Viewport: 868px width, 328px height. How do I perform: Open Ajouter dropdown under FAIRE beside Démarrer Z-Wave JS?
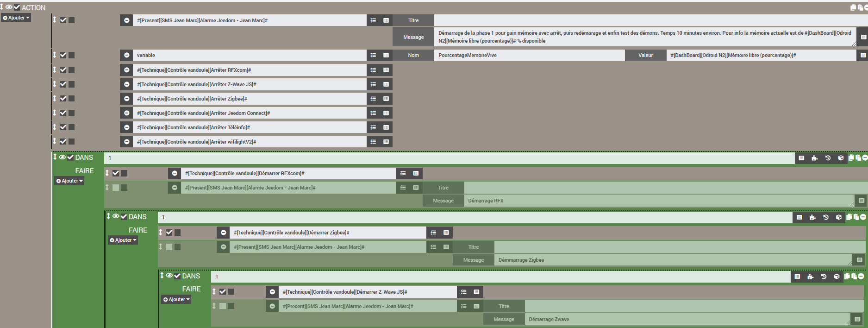click(x=176, y=300)
